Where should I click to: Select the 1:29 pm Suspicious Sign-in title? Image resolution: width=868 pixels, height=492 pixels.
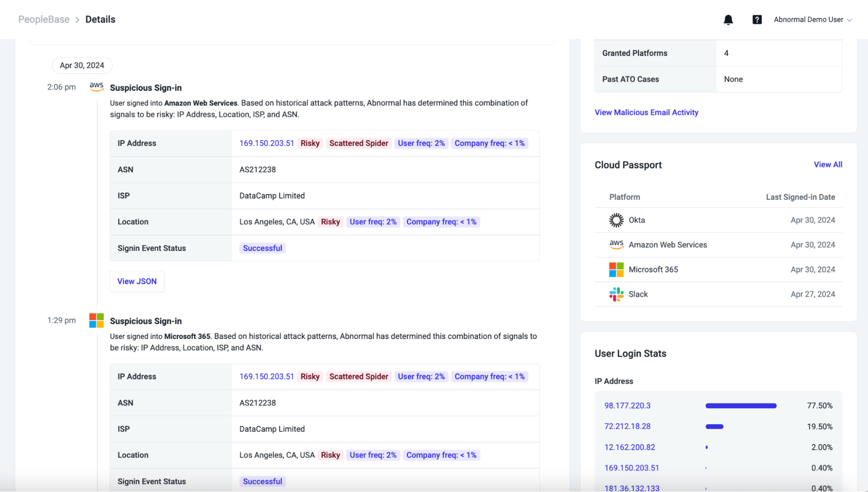[x=146, y=321]
